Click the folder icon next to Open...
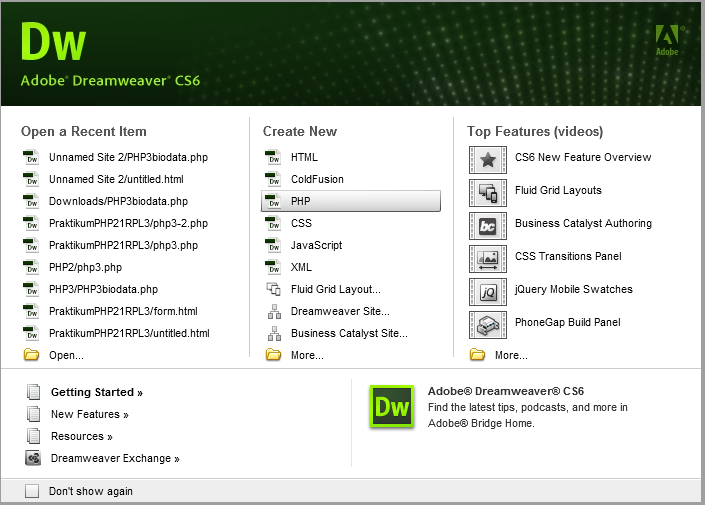Screen dimensions: 705x505 [x=31, y=355]
